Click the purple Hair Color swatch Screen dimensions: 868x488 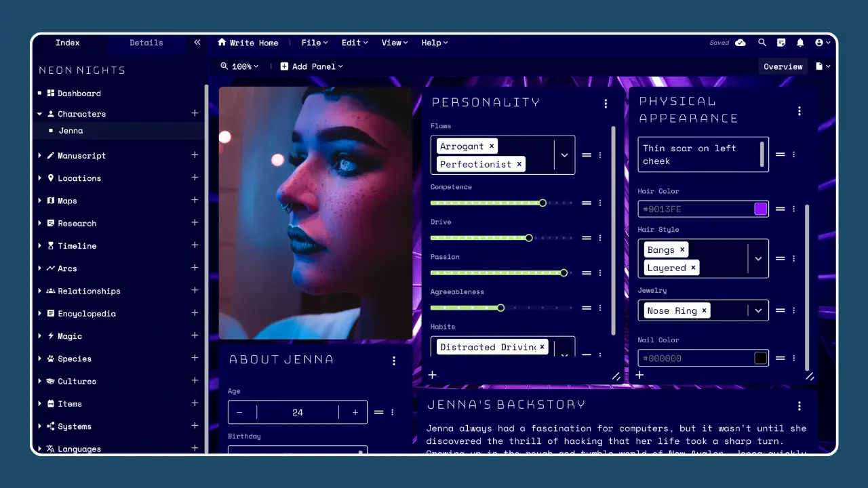[x=760, y=209]
